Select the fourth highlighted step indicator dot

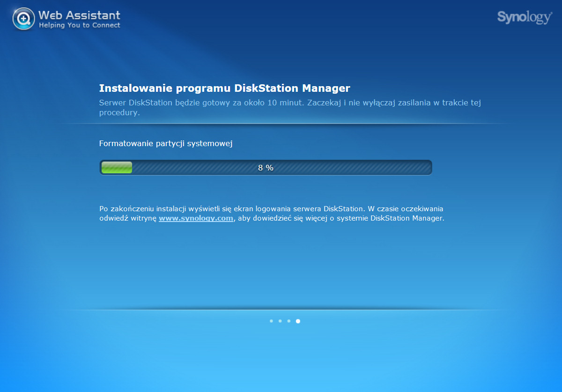coord(298,321)
